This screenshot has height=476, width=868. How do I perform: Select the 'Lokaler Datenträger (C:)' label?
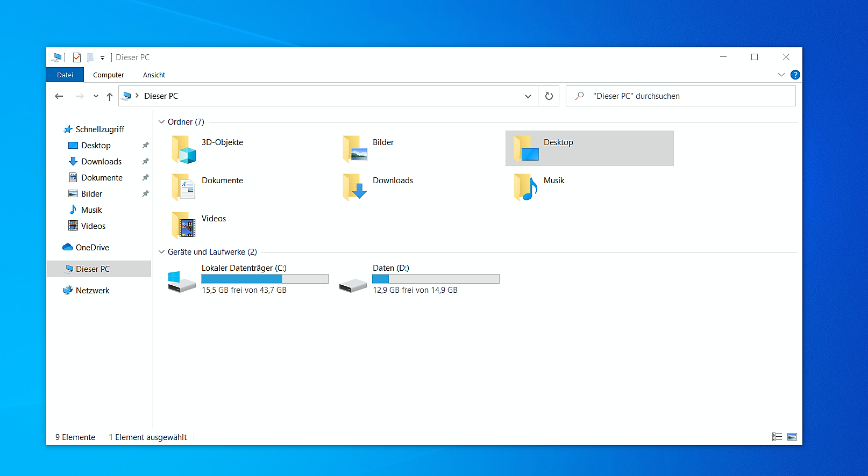click(x=244, y=268)
